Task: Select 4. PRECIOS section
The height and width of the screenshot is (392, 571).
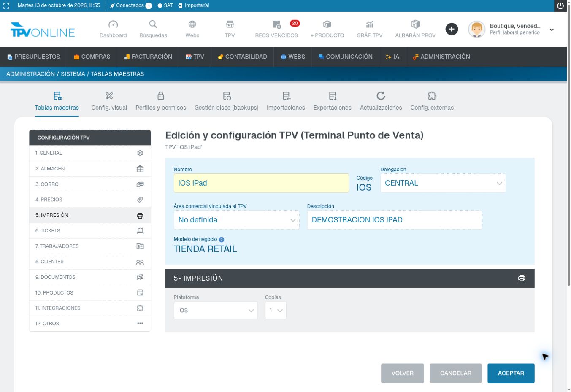Action: click(x=90, y=200)
